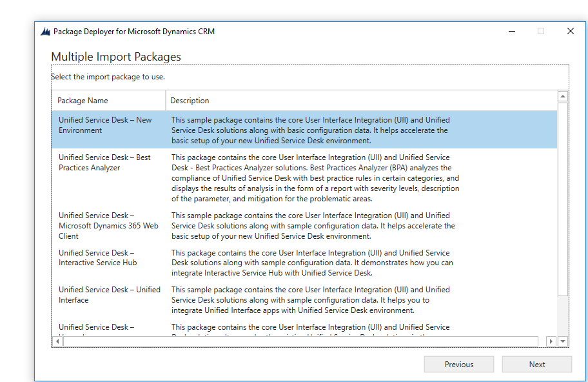The width and height of the screenshot is (588, 382).
Task: Pick the Unified Service Desk – Unified Interface package
Action: (304, 300)
